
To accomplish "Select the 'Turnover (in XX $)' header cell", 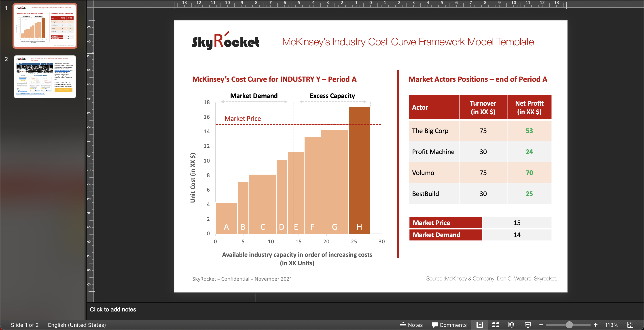I will (483, 107).
